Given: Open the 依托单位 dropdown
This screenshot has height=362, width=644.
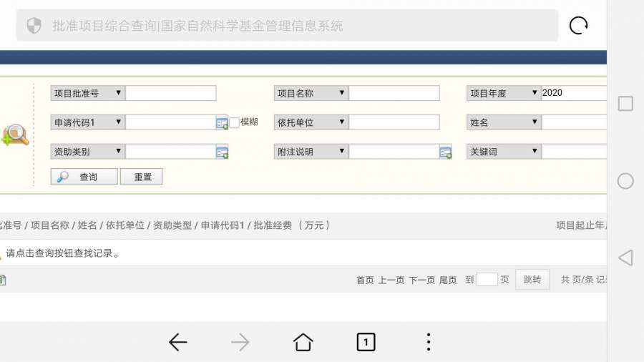Looking at the screenshot, I should pyautogui.click(x=311, y=122).
